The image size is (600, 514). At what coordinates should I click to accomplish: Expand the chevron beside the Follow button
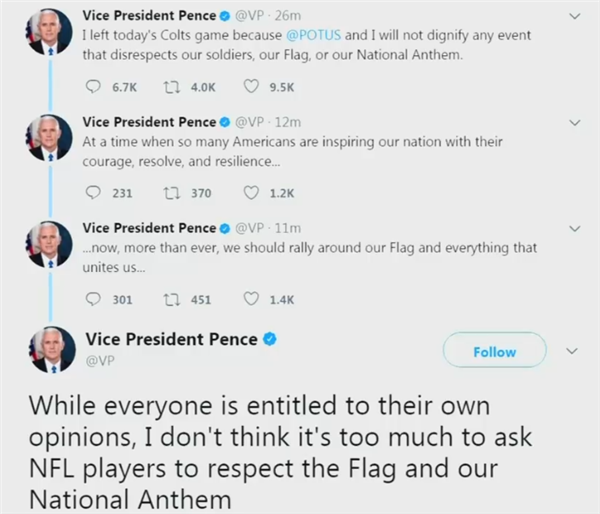click(x=573, y=351)
